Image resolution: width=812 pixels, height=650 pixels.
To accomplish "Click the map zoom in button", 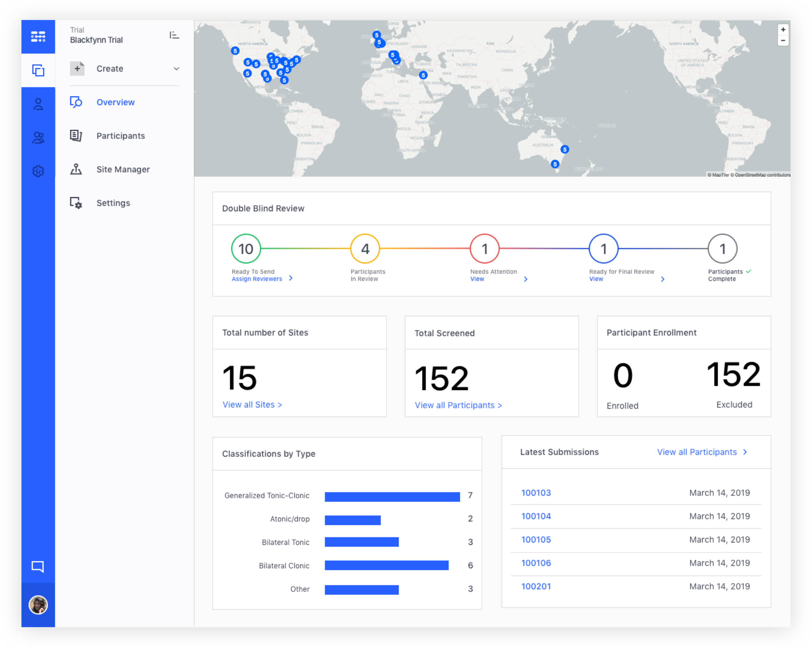I will click(x=783, y=30).
